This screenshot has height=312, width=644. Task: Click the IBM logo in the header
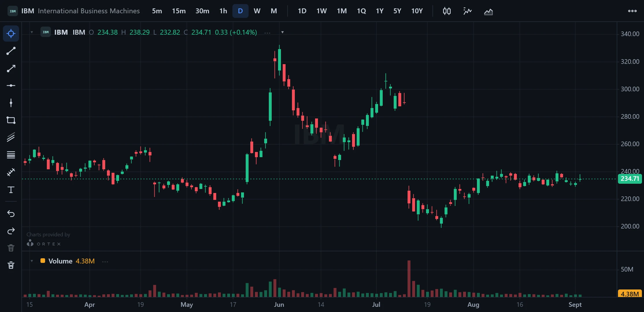(13, 11)
